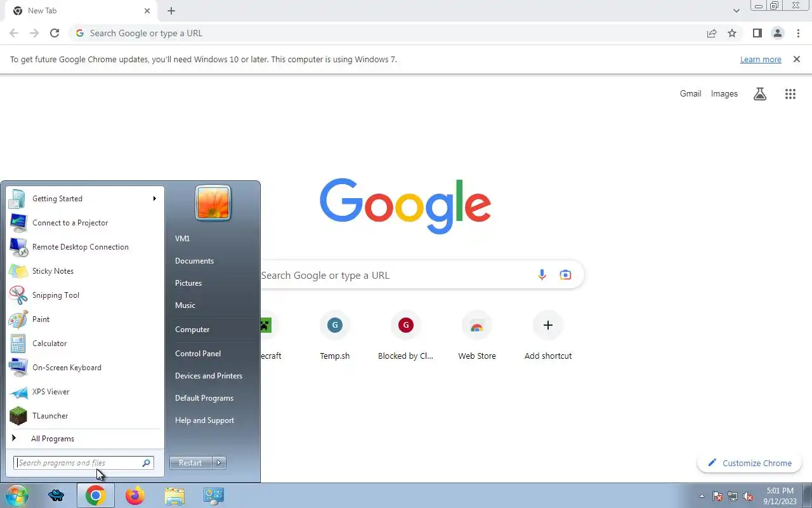Click the share page icon

pyautogui.click(x=712, y=33)
